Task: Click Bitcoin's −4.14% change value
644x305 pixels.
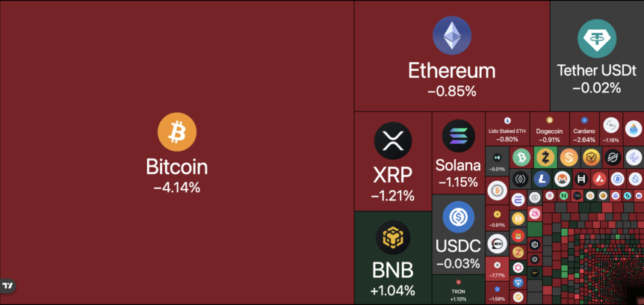Action: tap(176, 187)
